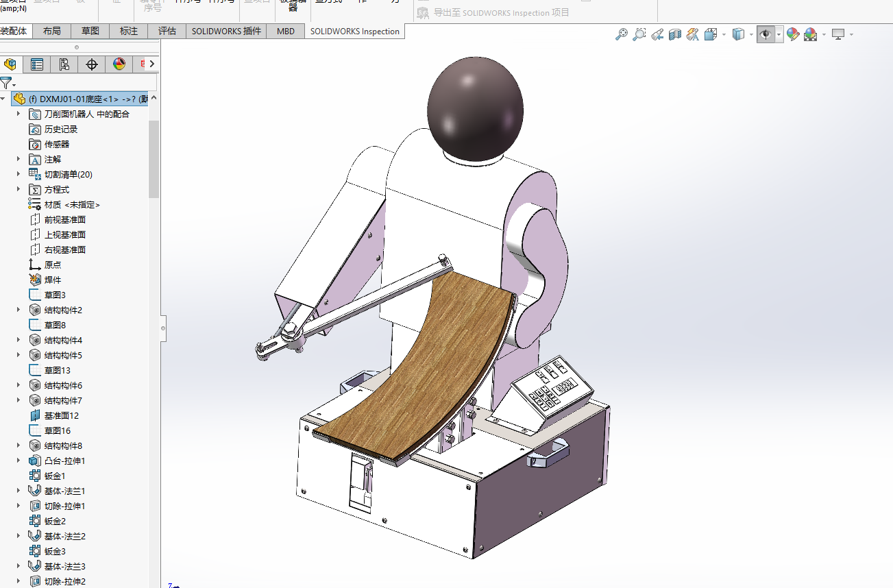The width and height of the screenshot is (893, 588).
Task: Expand the 刀削面机器人 中的配合 folder
Action: point(19,114)
